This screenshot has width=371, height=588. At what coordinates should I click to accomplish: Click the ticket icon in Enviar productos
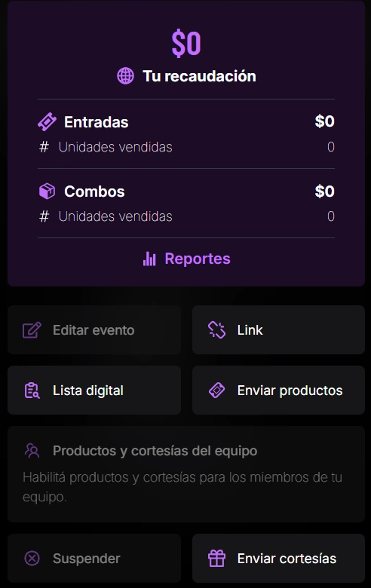tap(217, 390)
